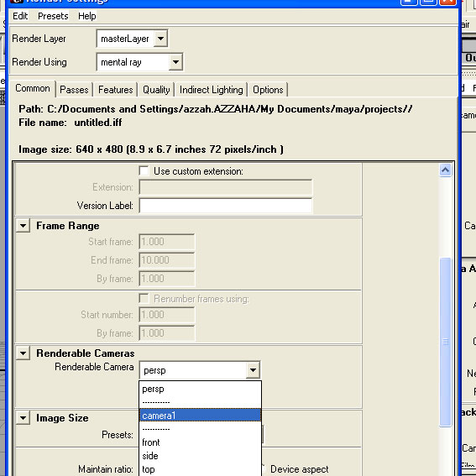Pick the top camera in the list
This screenshot has width=476, height=476.
point(200,469)
